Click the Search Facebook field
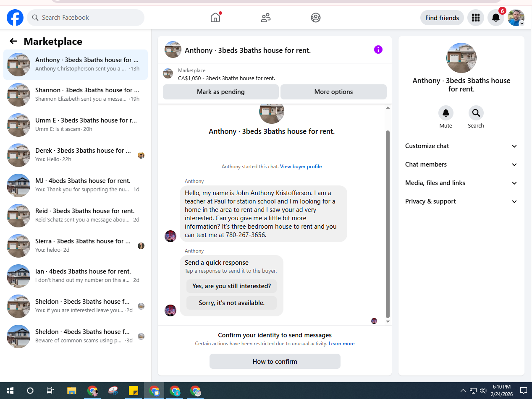Image resolution: width=532 pixels, height=399 pixels. pos(86,18)
